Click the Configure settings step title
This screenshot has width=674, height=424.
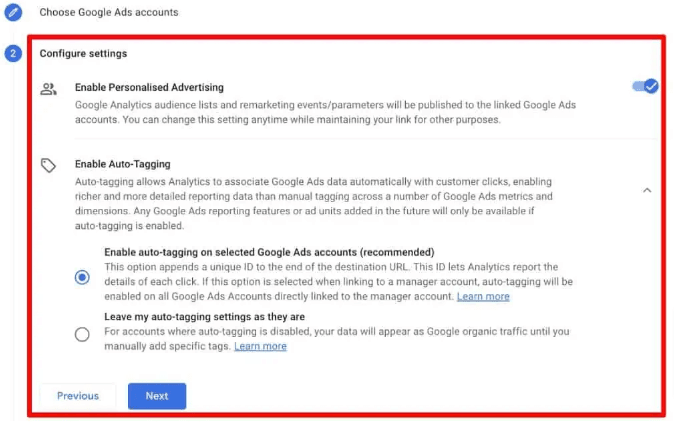click(83, 53)
